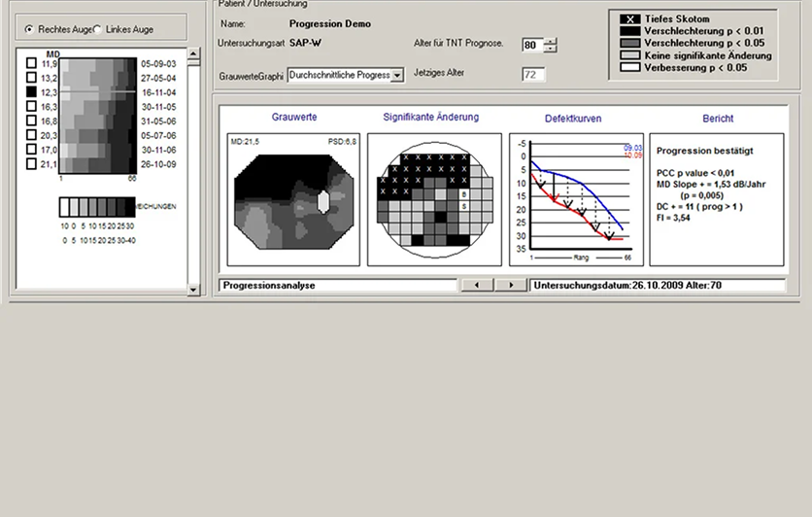Go to next examination with right arrow
The height and width of the screenshot is (517, 812).
tap(511, 285)
